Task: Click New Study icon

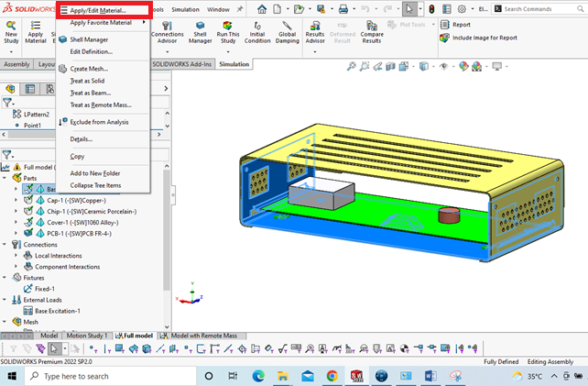Action: click(11, 33)
